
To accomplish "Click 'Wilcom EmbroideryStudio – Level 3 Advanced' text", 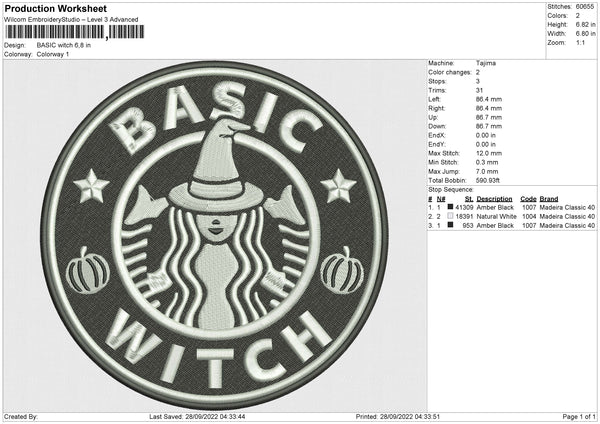I will (x=71, y=20).
